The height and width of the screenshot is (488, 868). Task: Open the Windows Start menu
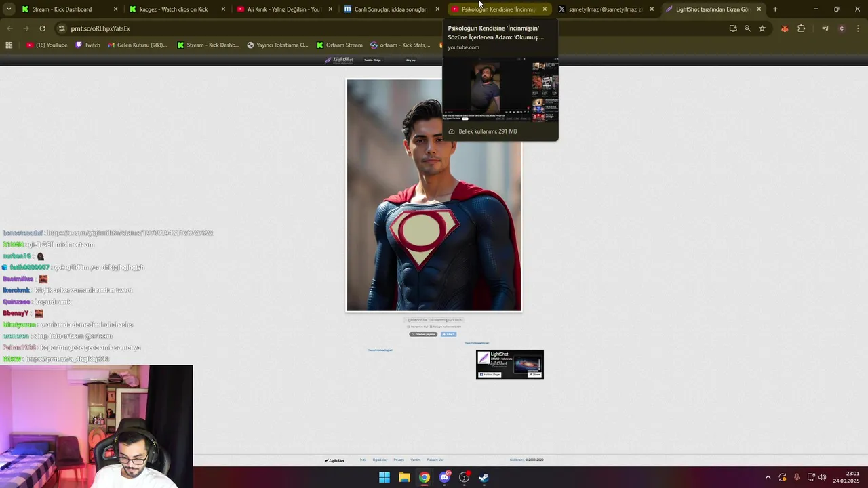(x=384, y=477)
